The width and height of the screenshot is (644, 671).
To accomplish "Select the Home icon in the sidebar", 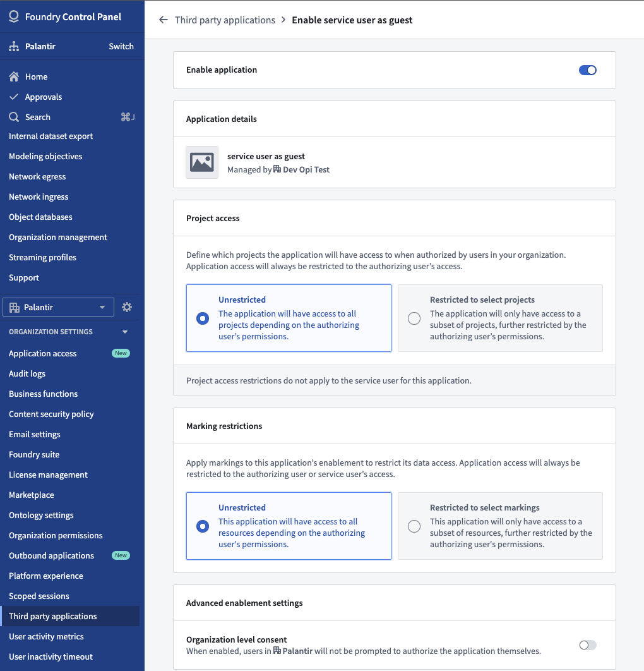I will tap(13, 76).
